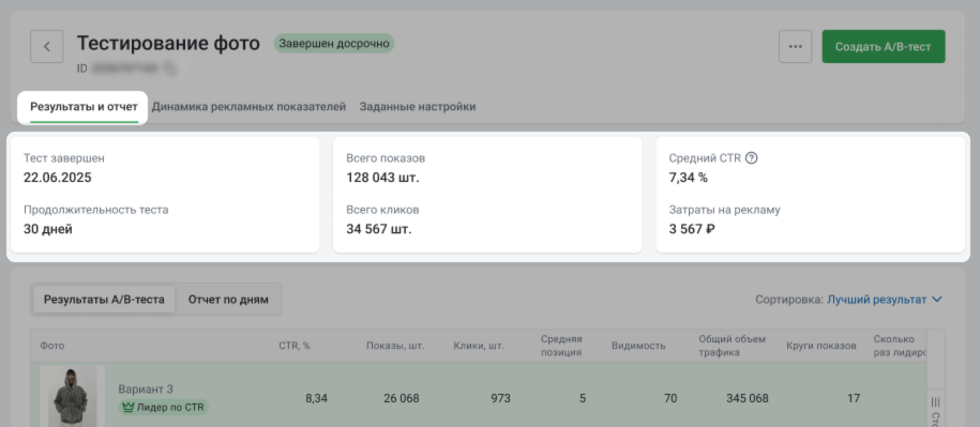
Task: Click the CTR, % column header
Action: 294,346
